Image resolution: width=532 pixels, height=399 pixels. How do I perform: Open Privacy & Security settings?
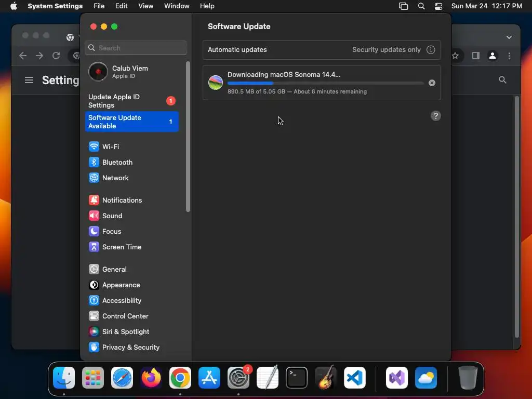[x=132, y=348]
